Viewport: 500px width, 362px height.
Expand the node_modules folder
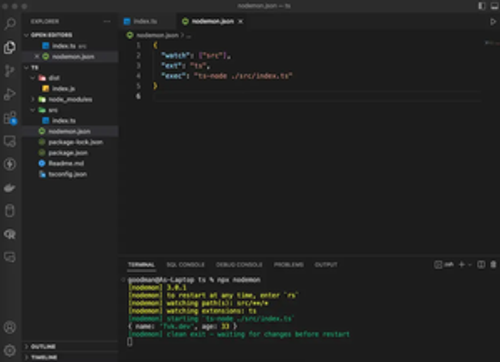[33, 99]
